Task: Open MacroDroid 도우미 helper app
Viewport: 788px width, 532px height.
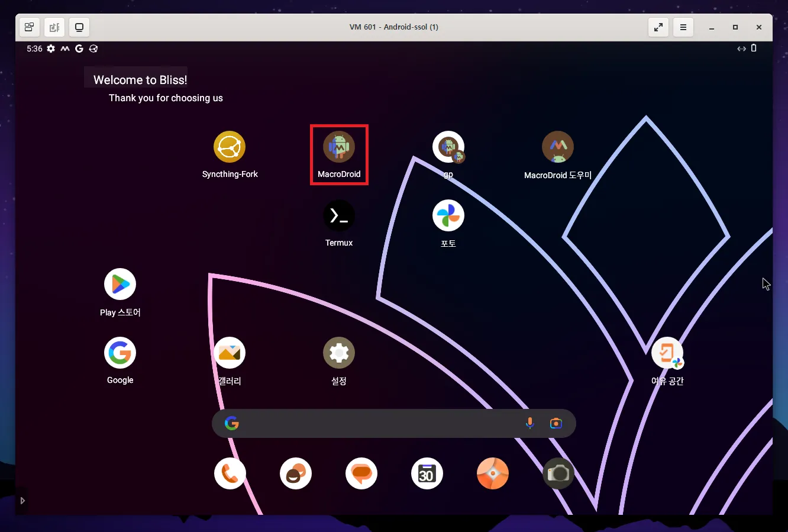Action: tap(558, 147)
